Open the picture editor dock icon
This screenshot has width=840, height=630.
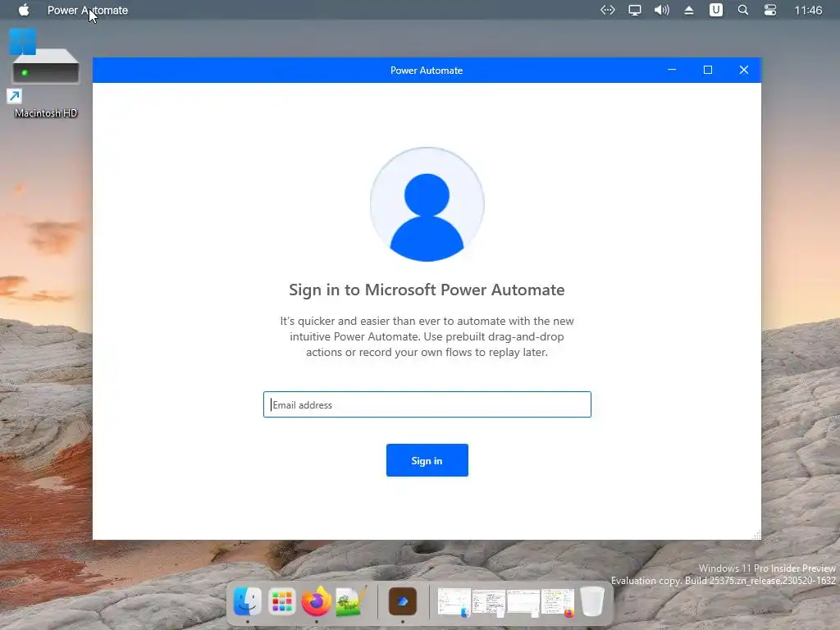point(351,601)
